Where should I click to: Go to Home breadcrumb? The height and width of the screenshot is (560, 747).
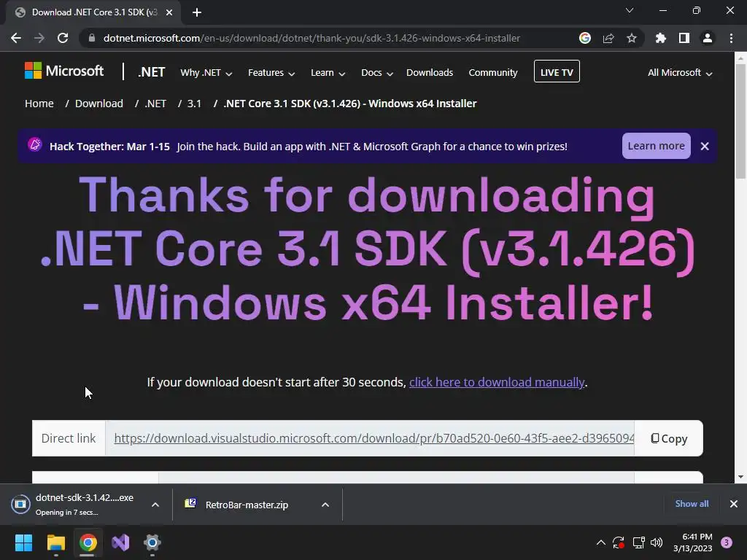click(x=39, y=104)
